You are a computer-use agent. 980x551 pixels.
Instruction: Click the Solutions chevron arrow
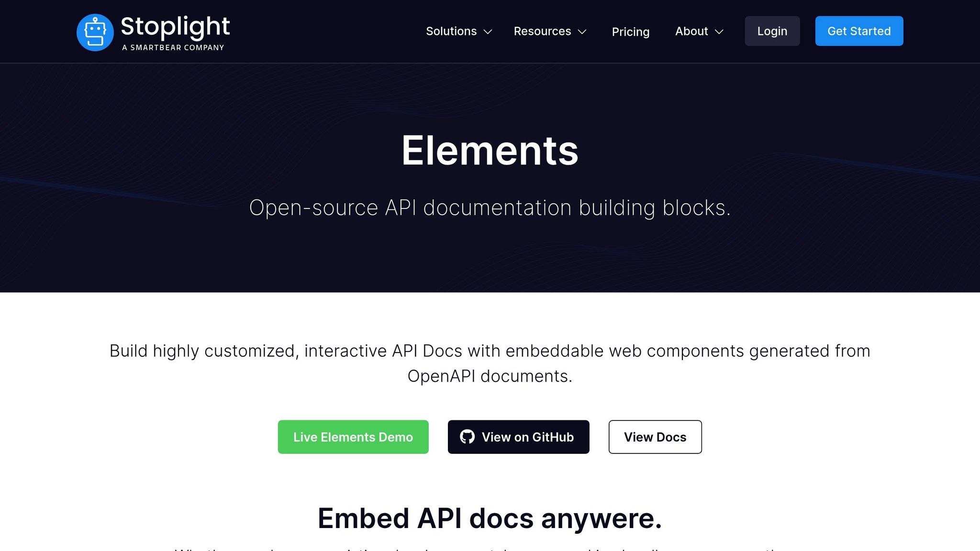[488, 32]
